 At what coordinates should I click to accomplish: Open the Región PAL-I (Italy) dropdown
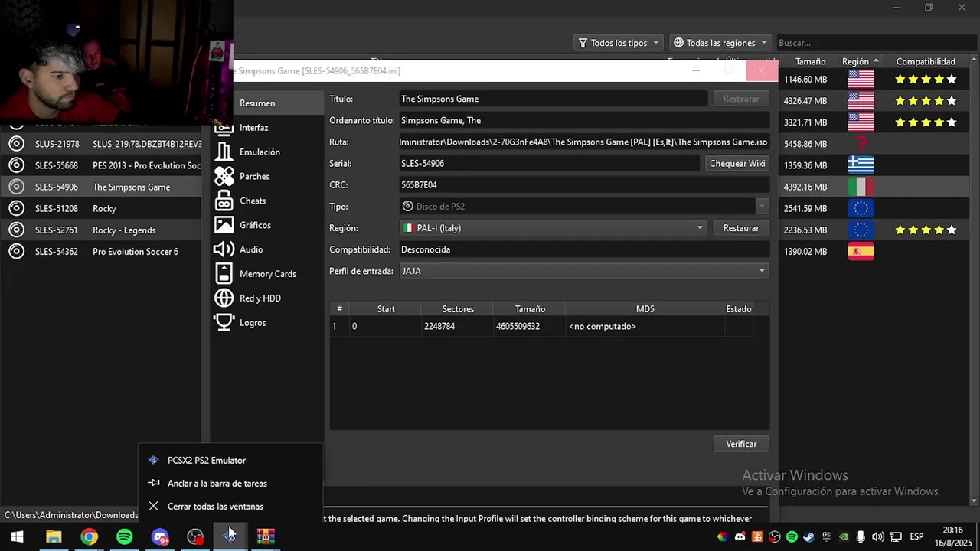click(554, 228)
